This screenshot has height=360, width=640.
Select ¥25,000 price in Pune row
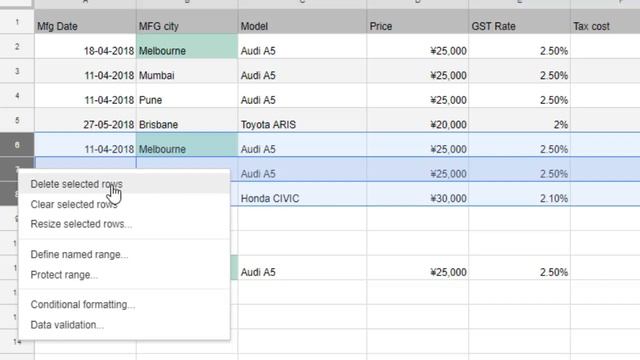418,96
